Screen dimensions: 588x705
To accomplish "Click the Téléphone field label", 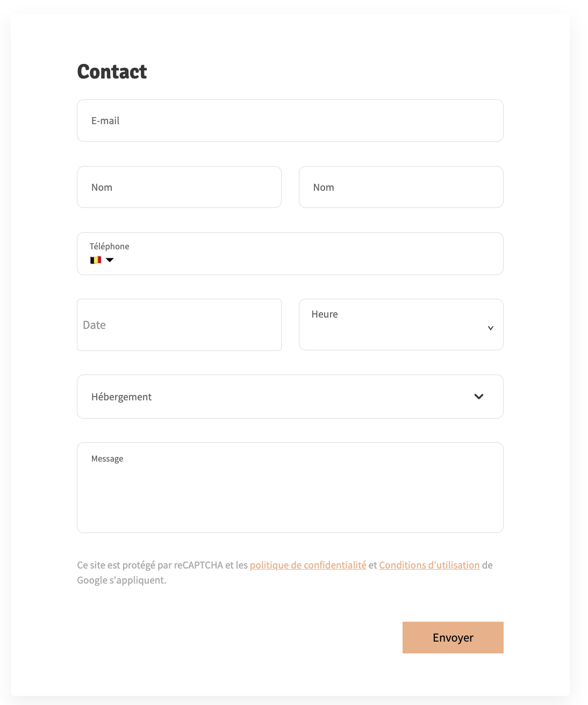I will tap(109, 246).
